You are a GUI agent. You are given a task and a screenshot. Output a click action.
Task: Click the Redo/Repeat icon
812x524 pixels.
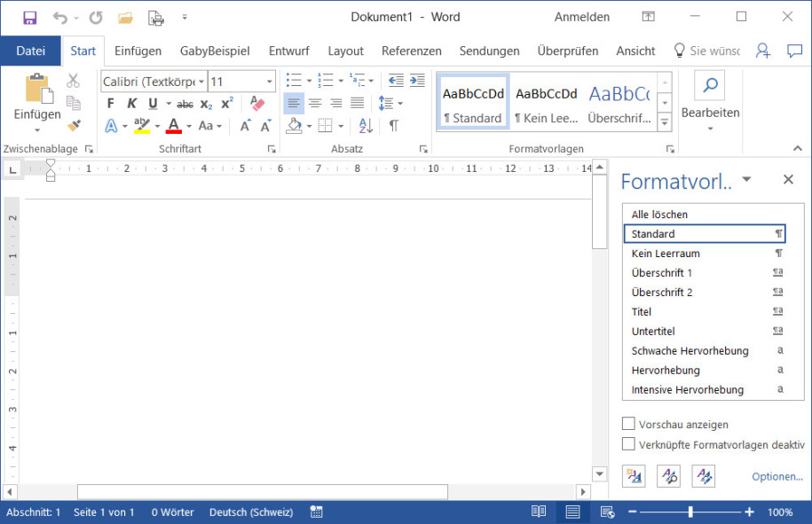point(96,18)
